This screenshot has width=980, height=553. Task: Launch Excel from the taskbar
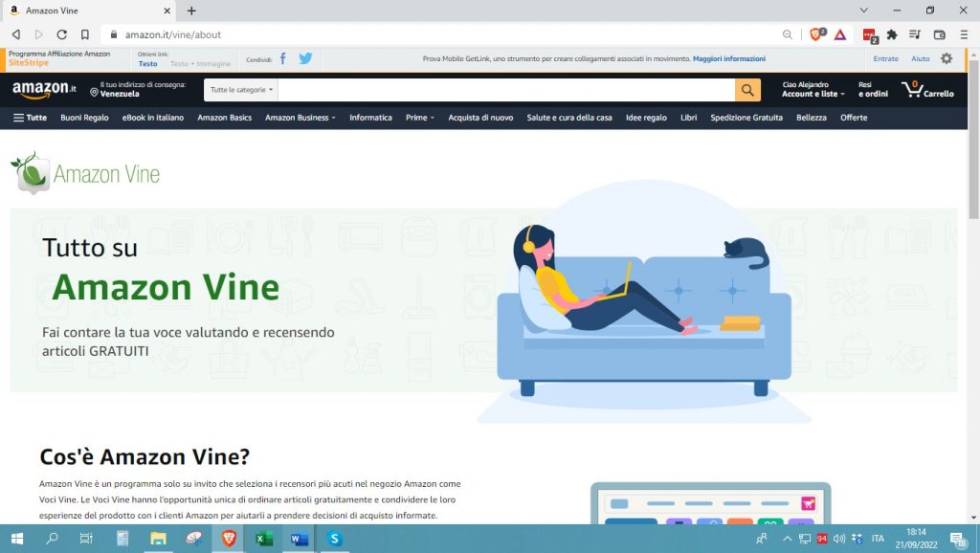pyautogui.click(x=263, y=540)
